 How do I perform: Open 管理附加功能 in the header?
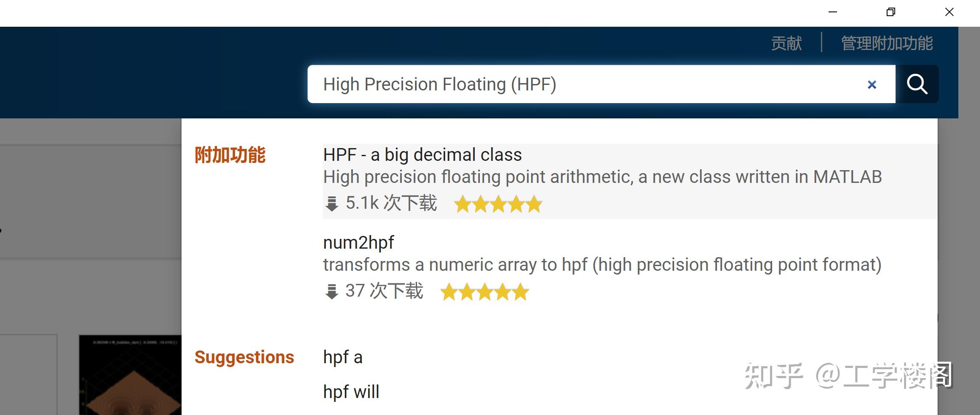(x=887, y=43)
